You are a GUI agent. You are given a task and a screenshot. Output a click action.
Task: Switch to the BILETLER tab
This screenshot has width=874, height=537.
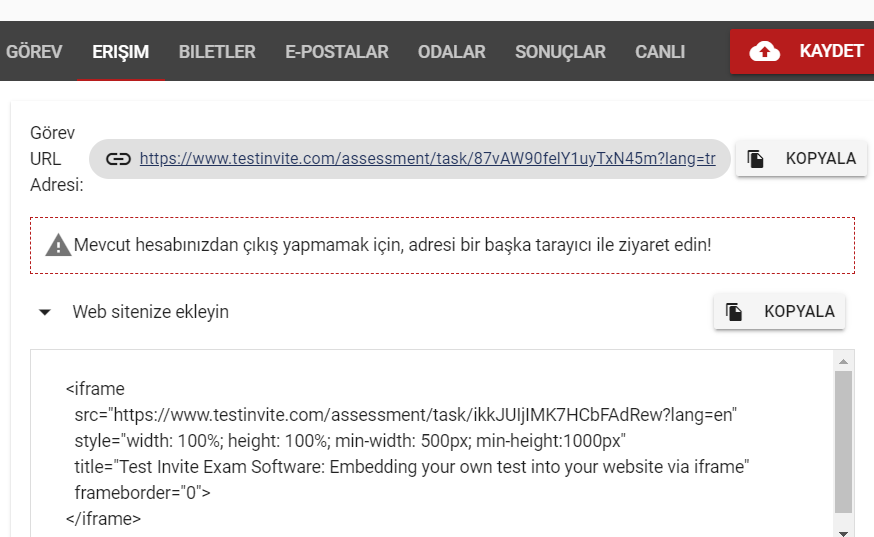point(217,51)
